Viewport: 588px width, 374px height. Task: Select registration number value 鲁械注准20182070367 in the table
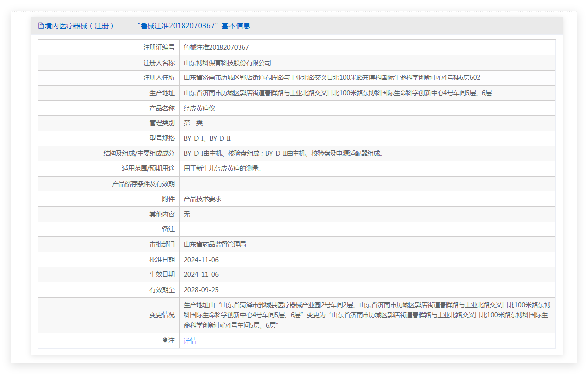pyautogui.click(x=217, y=48)
